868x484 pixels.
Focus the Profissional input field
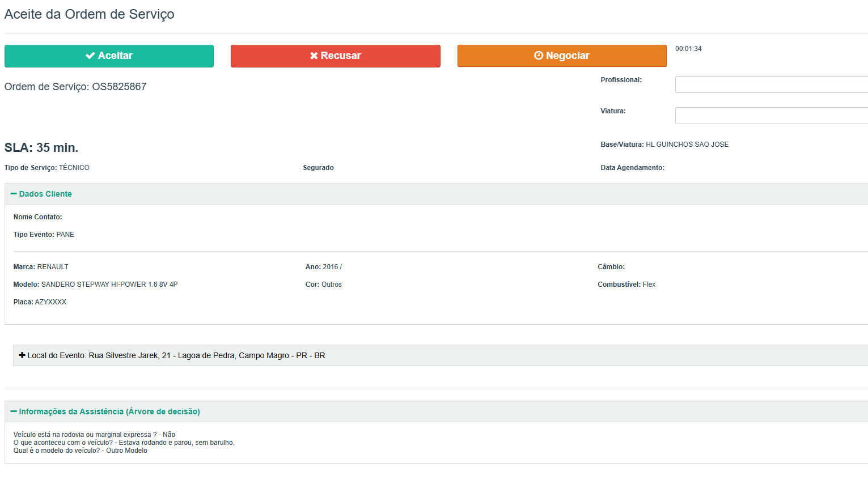[771, 84]
